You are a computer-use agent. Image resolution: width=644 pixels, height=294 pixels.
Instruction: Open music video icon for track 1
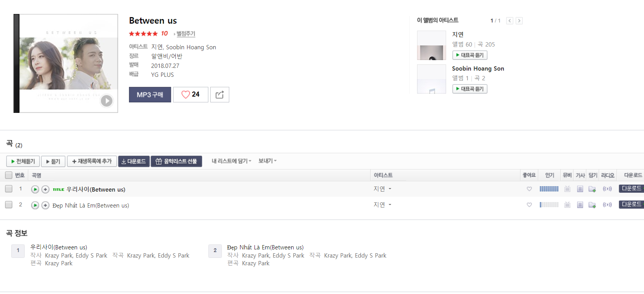click(x=567, y=189)
